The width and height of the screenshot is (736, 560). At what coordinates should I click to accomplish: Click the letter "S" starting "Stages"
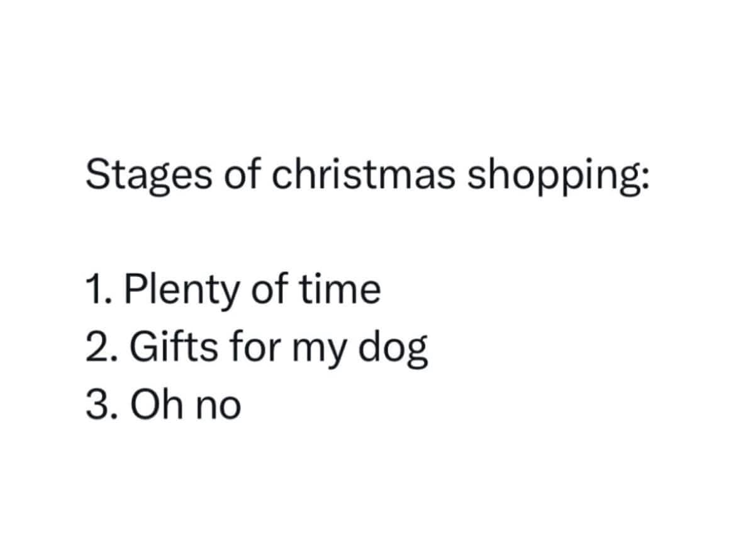tap(97, 174)
